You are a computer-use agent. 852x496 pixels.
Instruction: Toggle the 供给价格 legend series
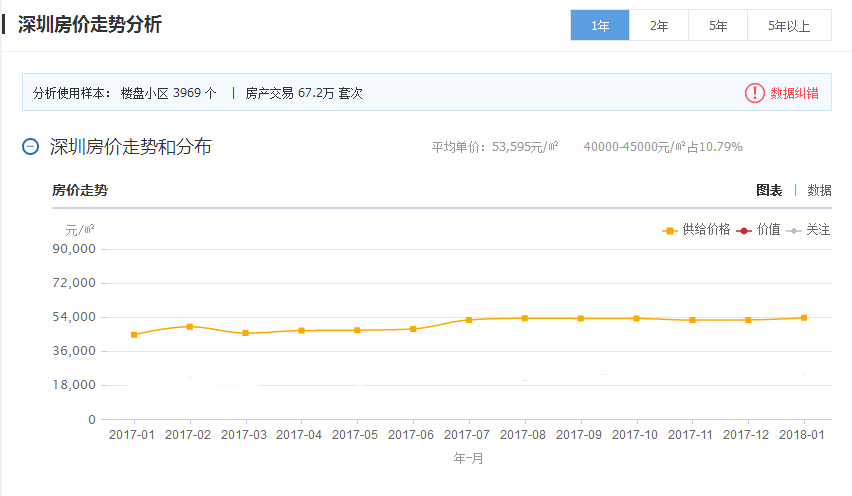coord(696,230)
